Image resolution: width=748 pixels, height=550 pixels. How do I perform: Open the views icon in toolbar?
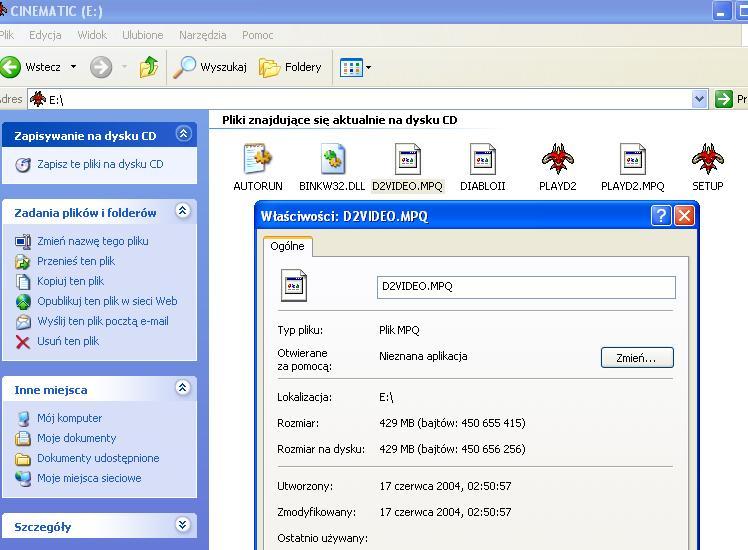352,67
